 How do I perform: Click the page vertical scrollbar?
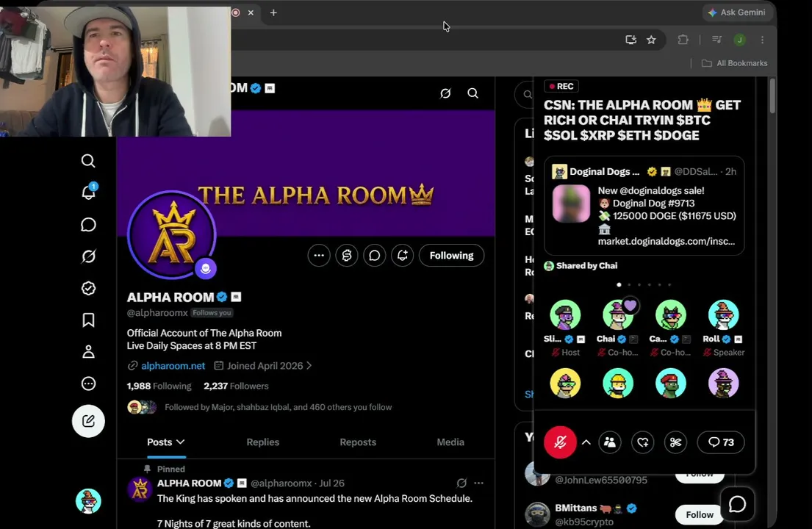(772, 96)
